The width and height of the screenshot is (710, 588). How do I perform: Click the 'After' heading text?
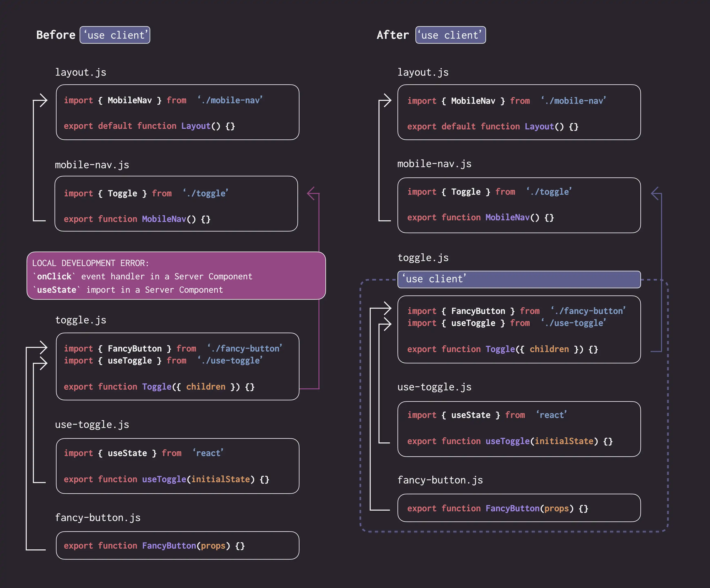tap(393, 35)
